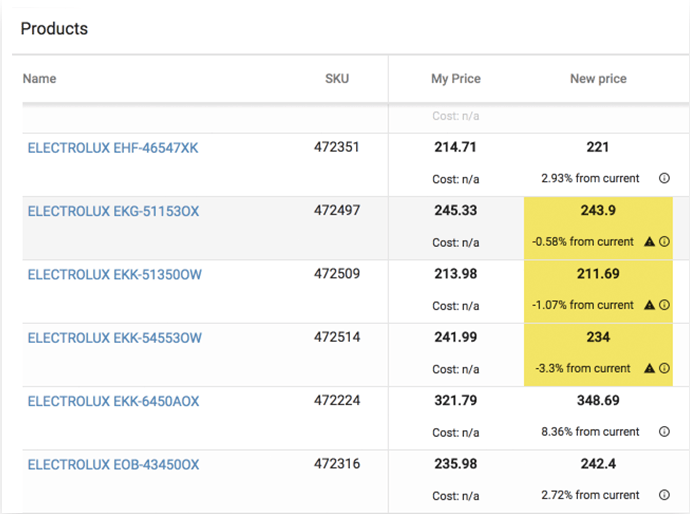Click My Price value 214.71
Screen dimensions: 690x514
coord(455,147)
